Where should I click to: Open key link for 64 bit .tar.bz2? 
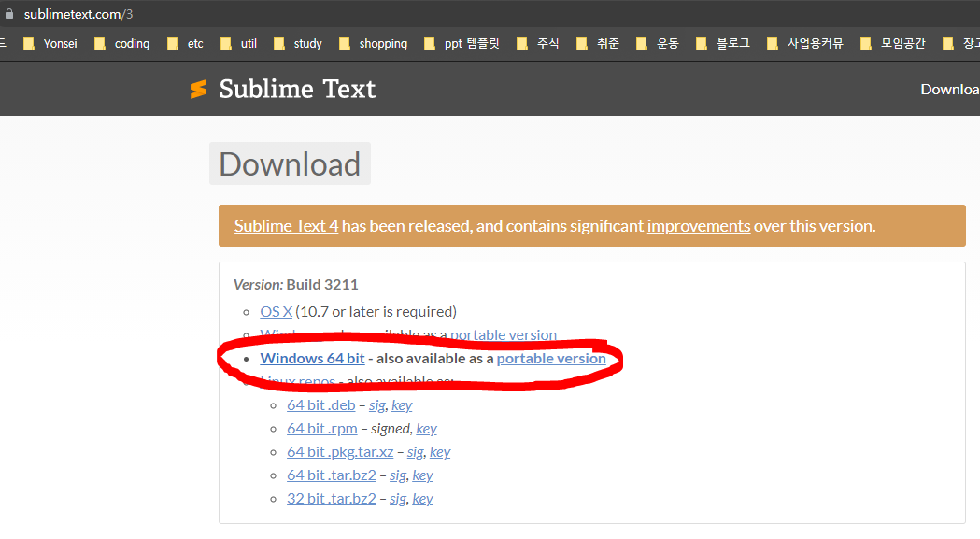(x=422, y=475)
